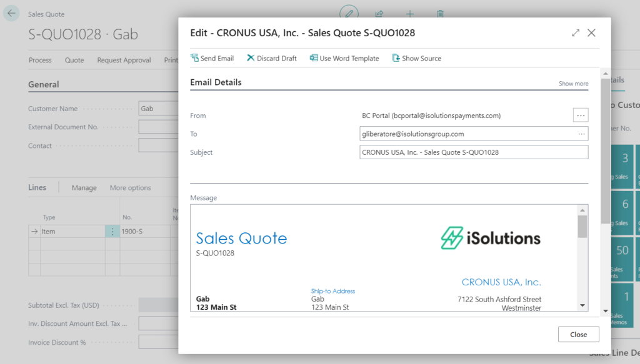Image resolution: width=640 pixels, height=364 pixels.
Task: Open the To field ellipsis lookup
Action: [581, 134]
